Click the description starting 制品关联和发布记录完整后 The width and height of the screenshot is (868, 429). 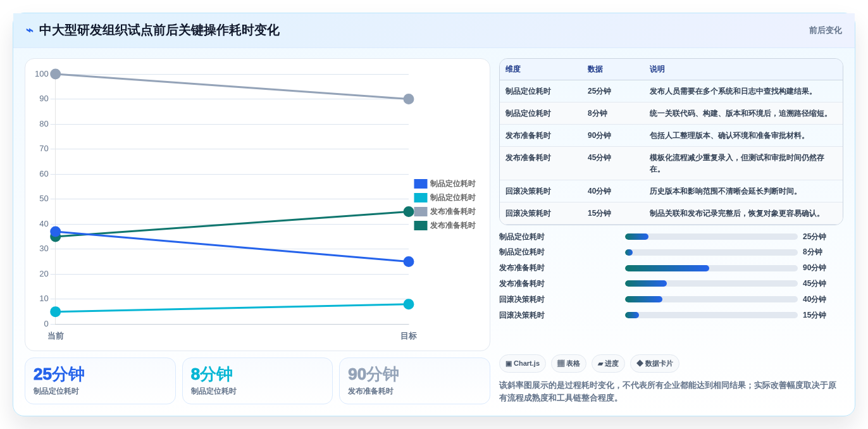pyautogui.click(x=736, y=213)
